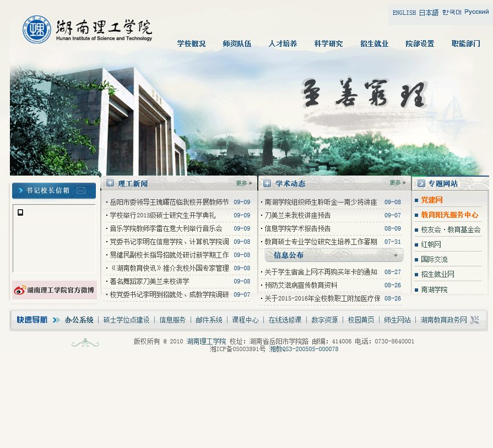Open 南湖学院 in 专题网站 list
The width and height of the screenshot is (493, 448).
point(434,289)
